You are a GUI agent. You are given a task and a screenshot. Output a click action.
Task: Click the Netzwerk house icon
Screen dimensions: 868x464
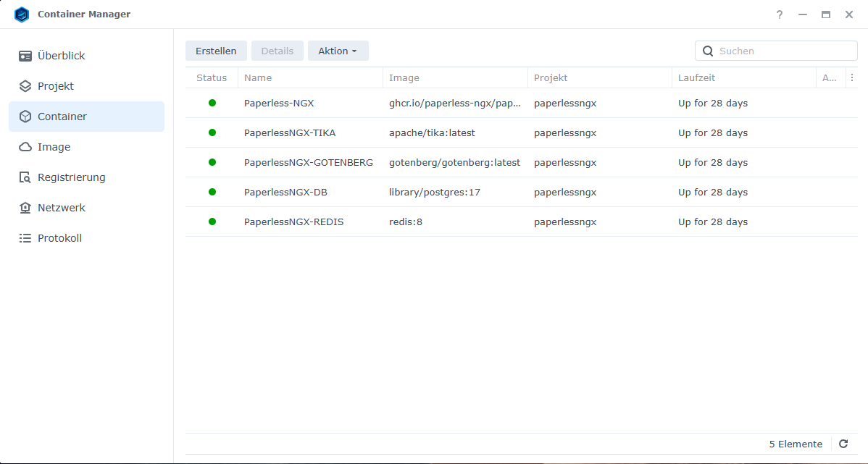(25, 208)
